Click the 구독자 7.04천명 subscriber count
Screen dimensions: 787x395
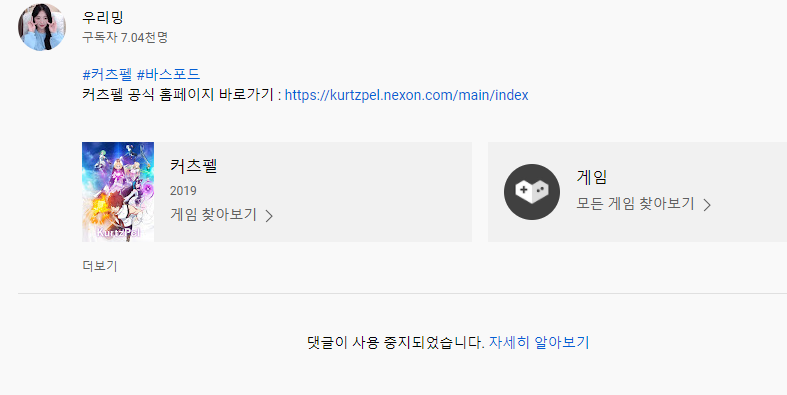click(x=125, y=38)
